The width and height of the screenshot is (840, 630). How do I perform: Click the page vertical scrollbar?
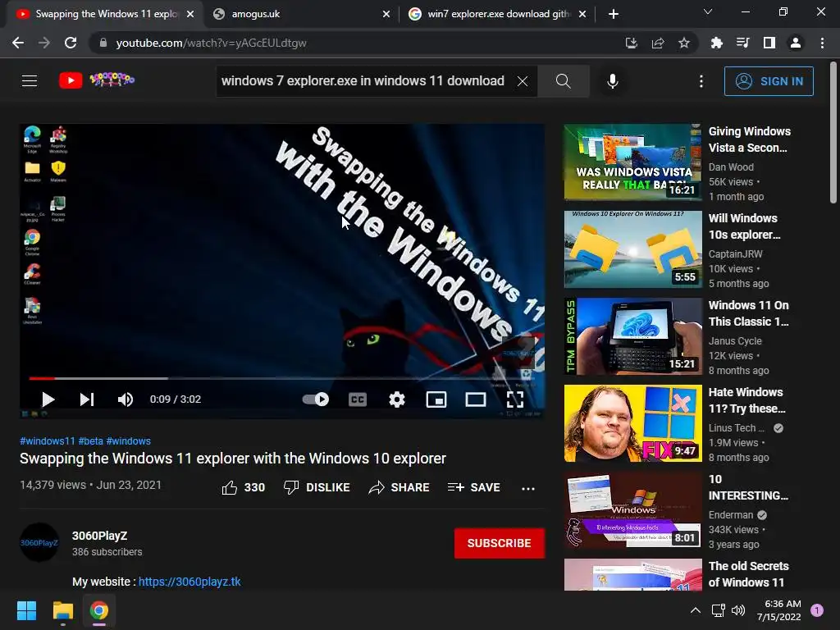pos(833,133)
